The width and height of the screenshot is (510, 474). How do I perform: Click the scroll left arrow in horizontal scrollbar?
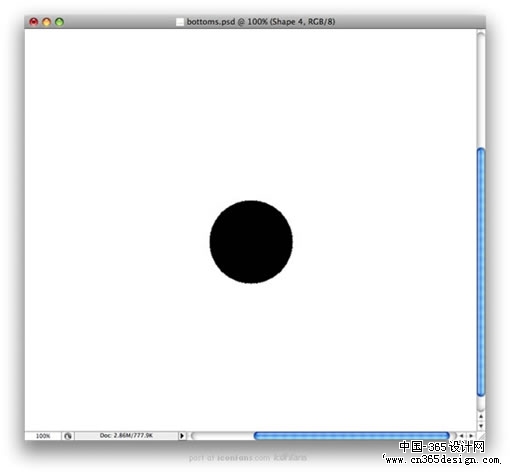click(x=461, y=436)
